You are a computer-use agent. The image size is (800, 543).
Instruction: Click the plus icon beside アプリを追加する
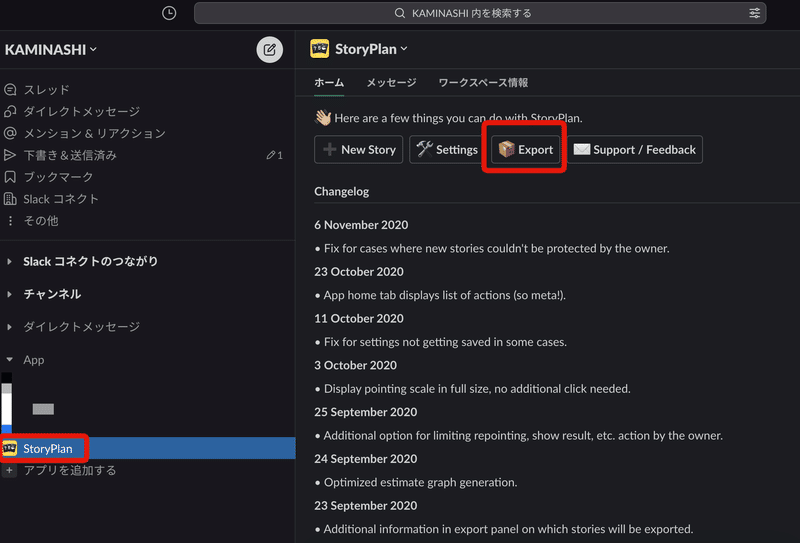[9, 470]
